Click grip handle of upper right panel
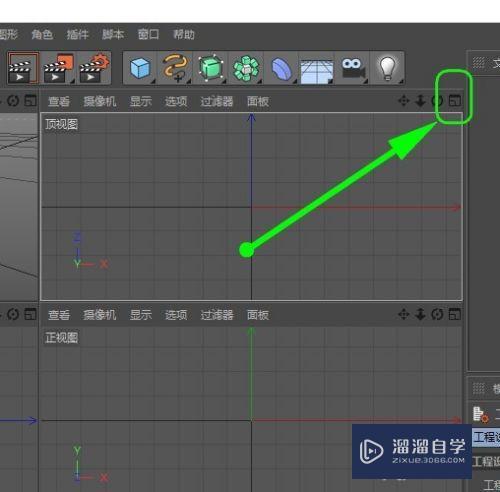Screen dimensions: 500x492 (479, 62)
